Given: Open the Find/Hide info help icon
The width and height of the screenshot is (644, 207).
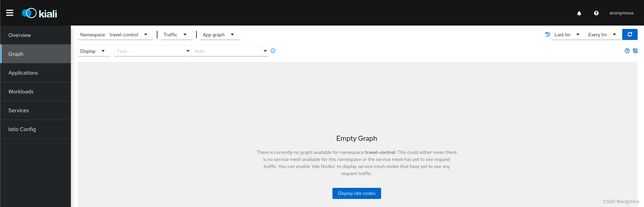Looking at the screenshot, I should click(273, 51).
